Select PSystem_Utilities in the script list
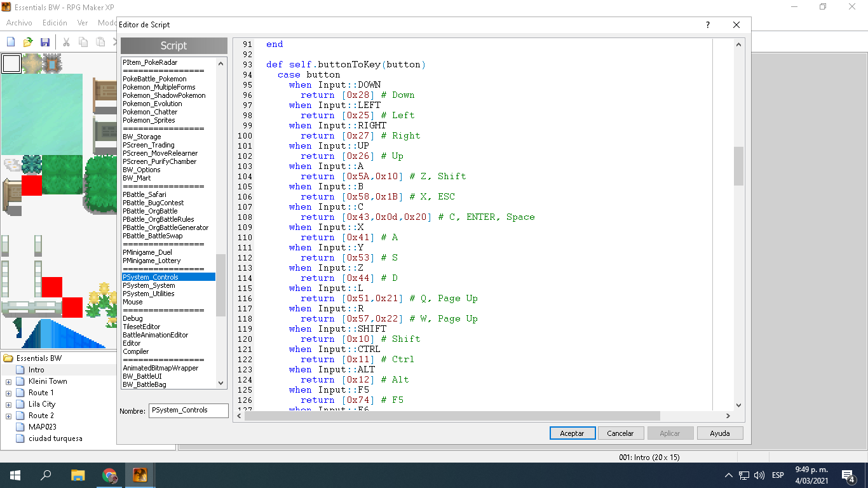868x488 pixels. click(x=148, y=294)
